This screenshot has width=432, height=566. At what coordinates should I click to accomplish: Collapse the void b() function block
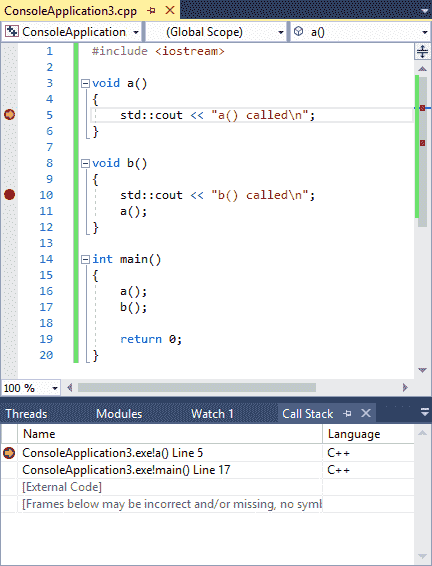pyautogui.click(x=85, y=164)
